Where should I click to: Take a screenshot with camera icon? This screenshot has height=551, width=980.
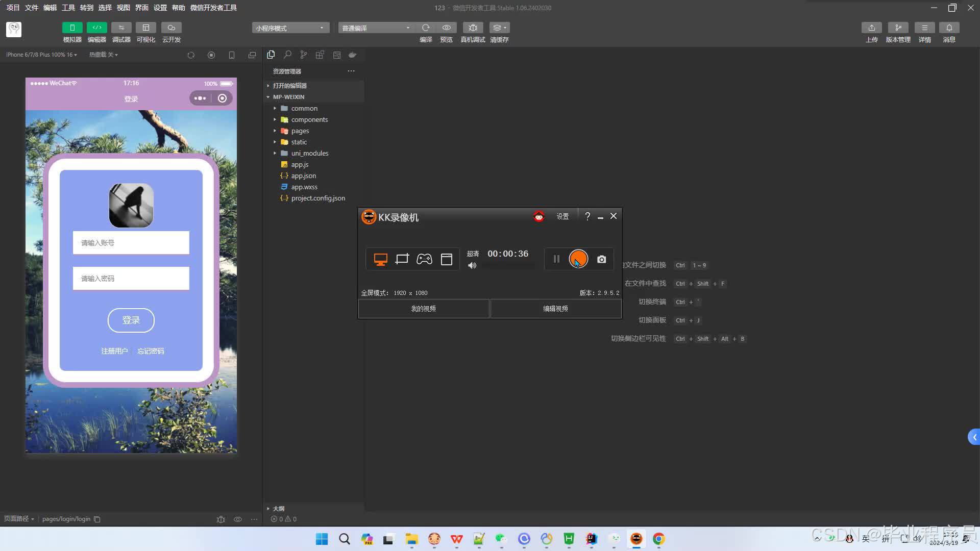click(602, 259)
